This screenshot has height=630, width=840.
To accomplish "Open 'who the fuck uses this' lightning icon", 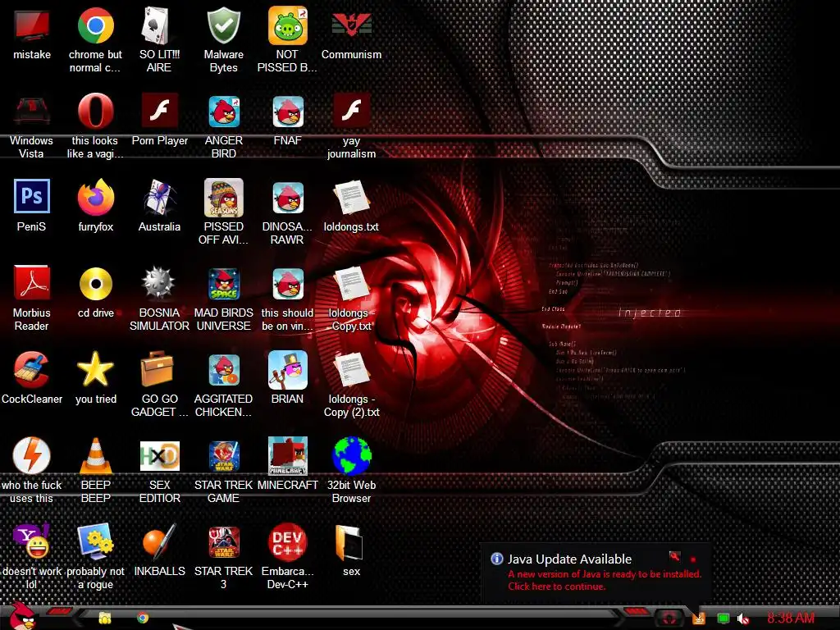I will [32, 456].
